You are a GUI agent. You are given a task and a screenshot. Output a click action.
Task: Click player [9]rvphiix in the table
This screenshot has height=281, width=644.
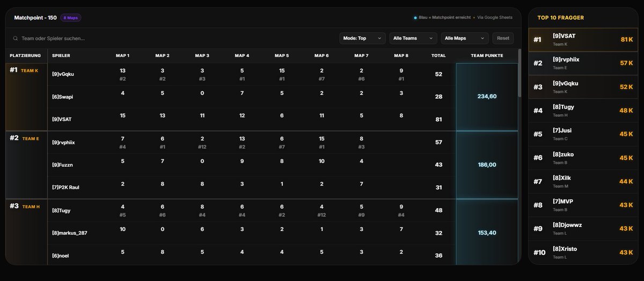(x=63, y=142)
